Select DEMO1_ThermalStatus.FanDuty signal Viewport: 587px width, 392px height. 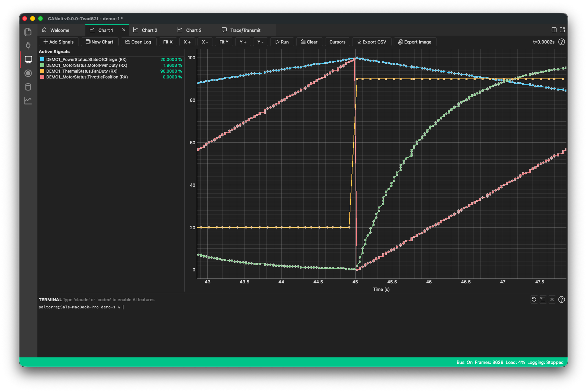pos(82,71)
